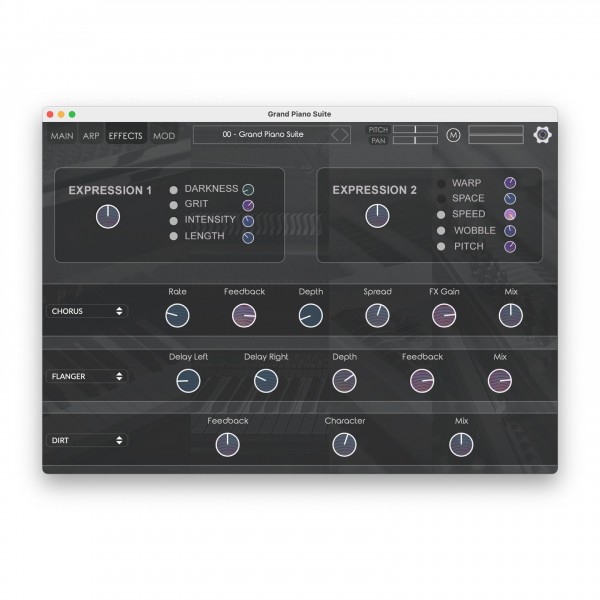The height and width of the screenshot is (600, 600).
Task: Open the settings gear icon
Action: 542,135
